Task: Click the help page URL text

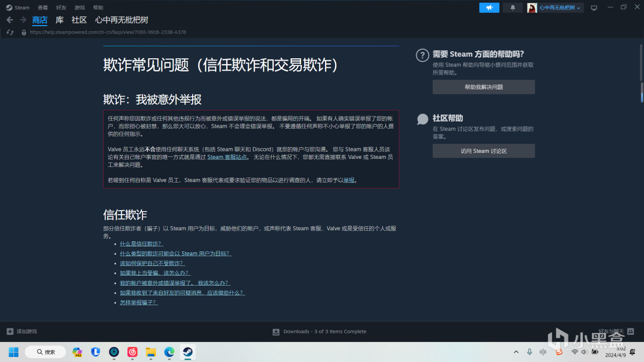Action: pos(108,32)
